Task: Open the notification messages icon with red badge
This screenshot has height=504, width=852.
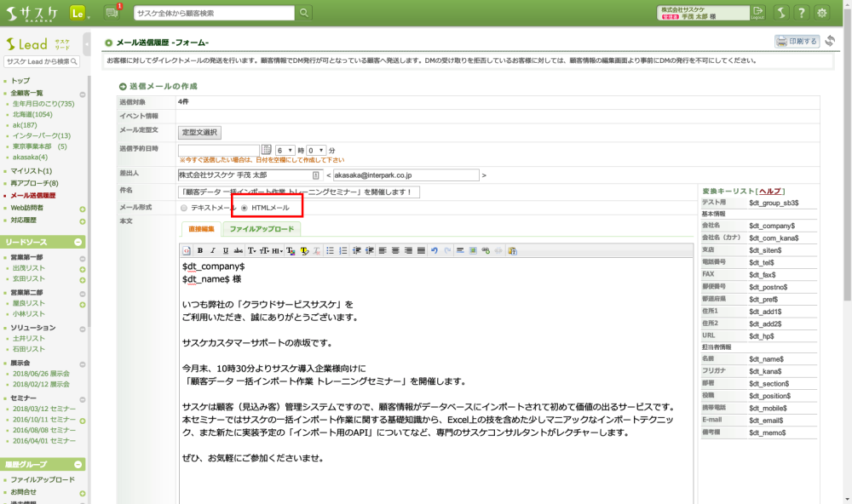Action: point(112,12)
